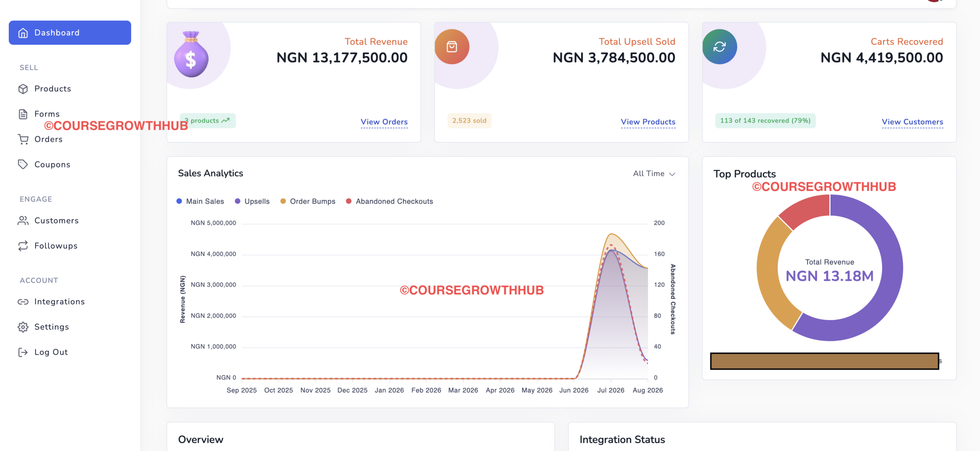Click the Carts Recovered refresh icon
Screen dimensions: 980x451
720,47
